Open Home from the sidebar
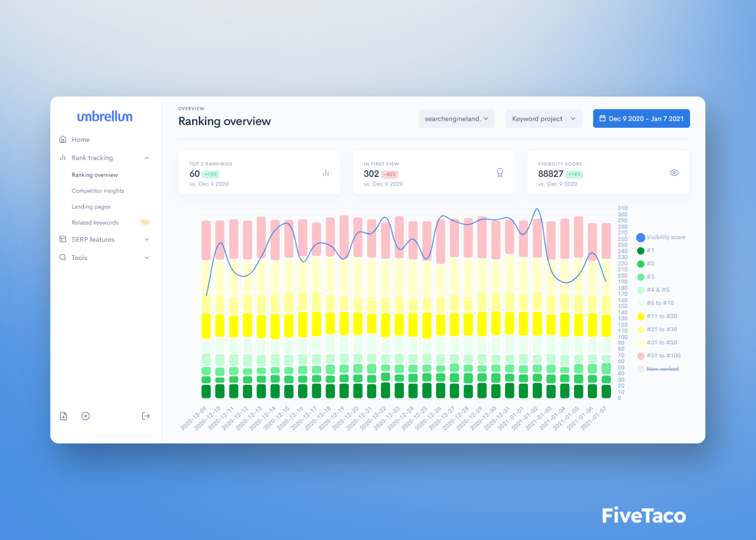 (81, 140)
